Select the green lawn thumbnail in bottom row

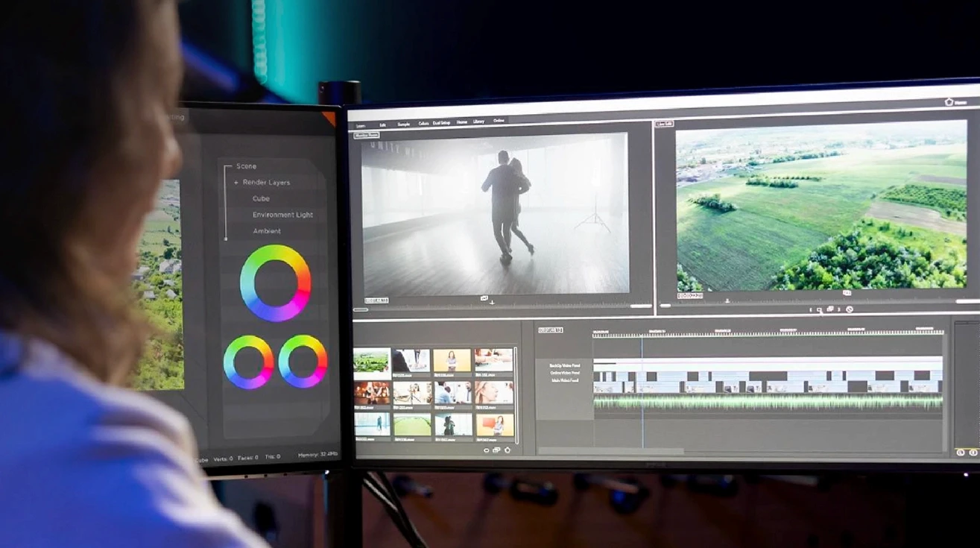(411, 425)
